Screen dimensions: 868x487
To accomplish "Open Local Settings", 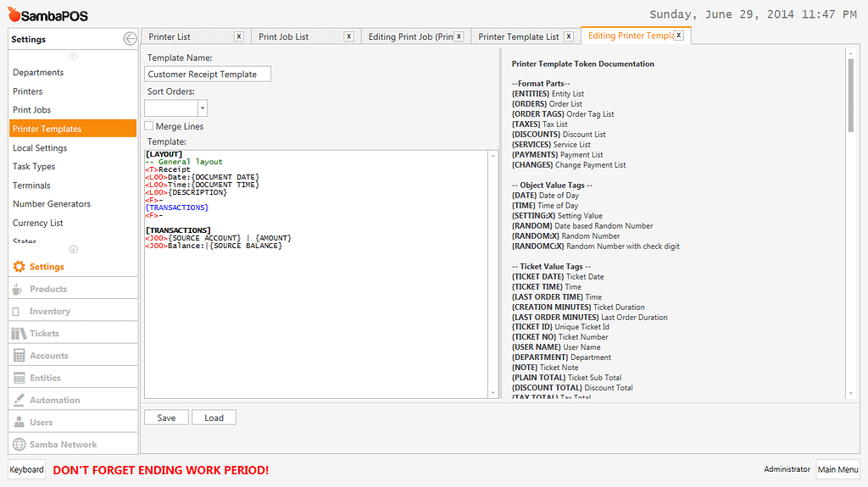I will [73, 147].
